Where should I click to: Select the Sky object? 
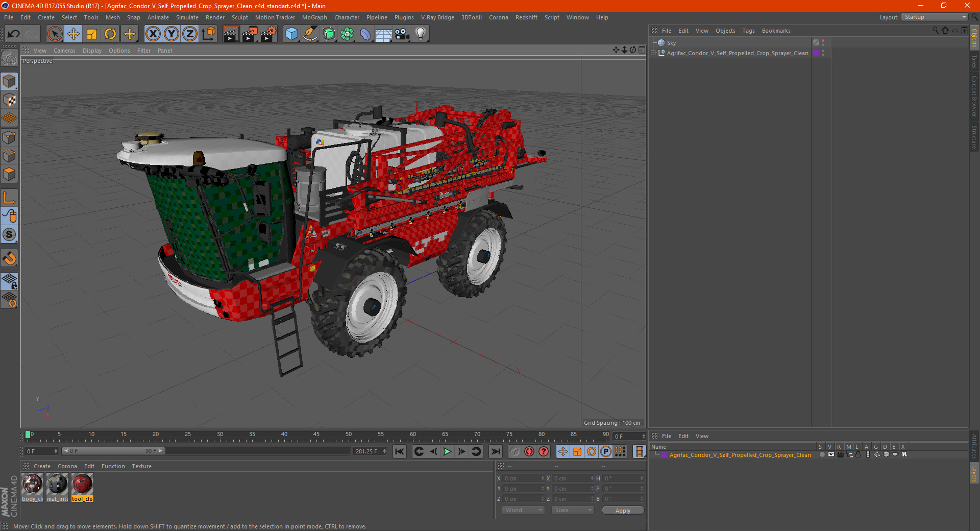click(671, 43)
